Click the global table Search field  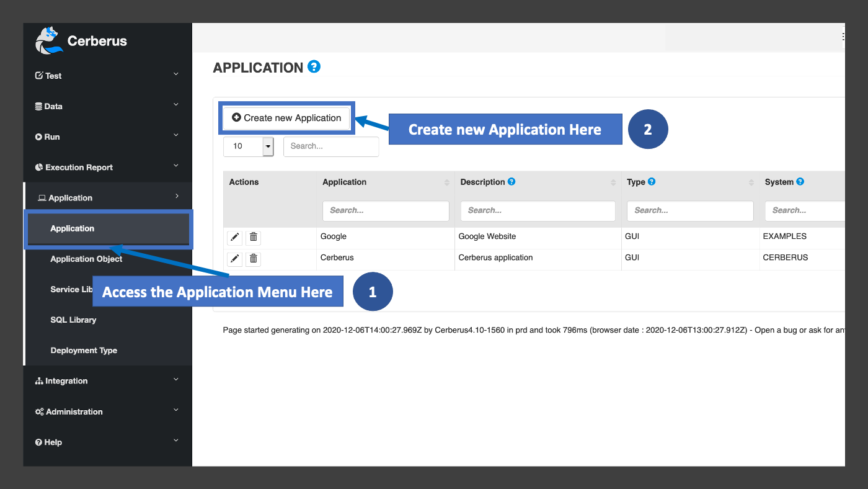pos(331,146)
